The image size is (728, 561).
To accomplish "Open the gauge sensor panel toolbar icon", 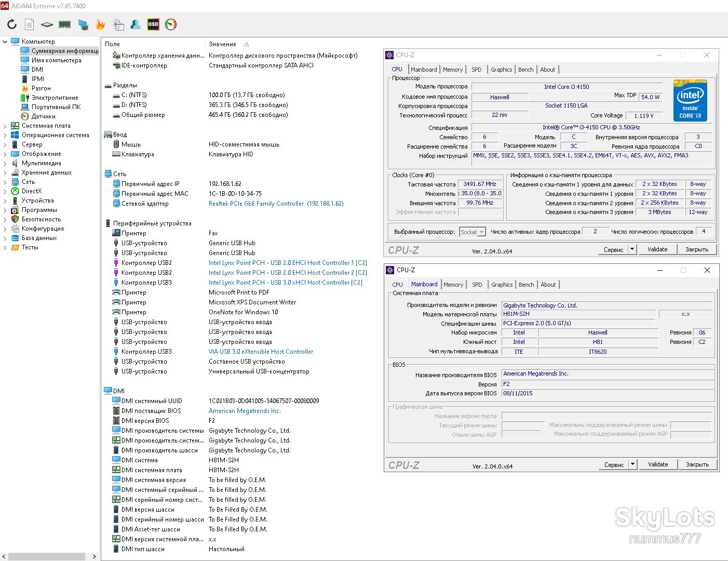I will coord(171,24).
